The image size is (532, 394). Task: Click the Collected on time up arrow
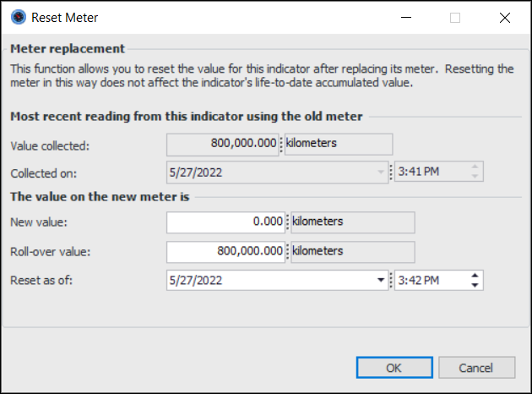pyautogui.click(x=475, y=167)
